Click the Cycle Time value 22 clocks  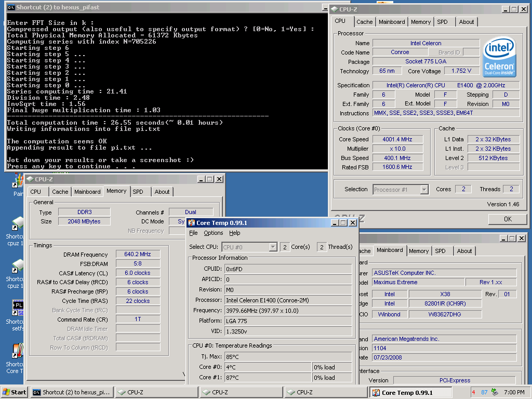tap(137, 301)
